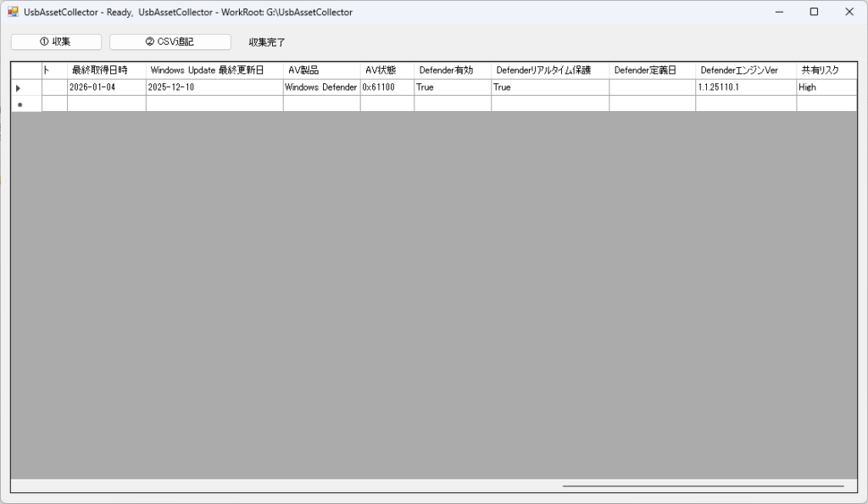Select the first row via its arrow header
Viewport: 868px width, 504px height.
pyautogui.click(x=19, y=87)
